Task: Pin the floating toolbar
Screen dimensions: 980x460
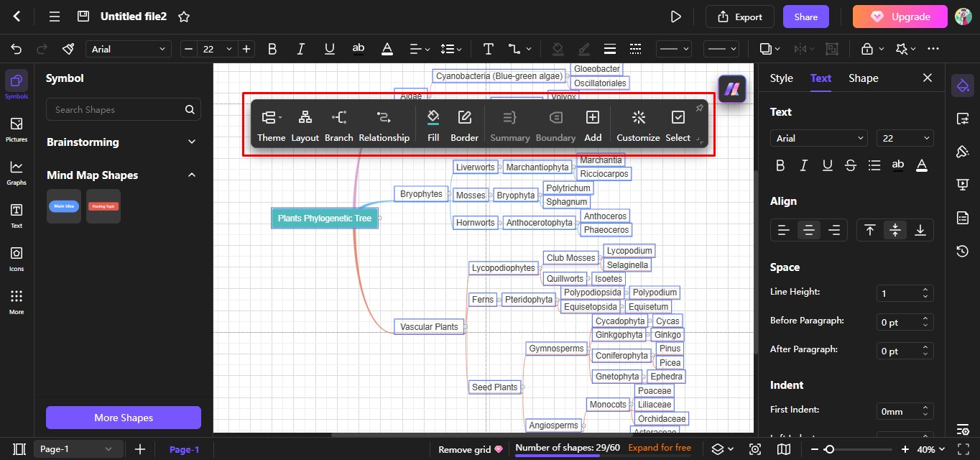Action: pyautogui.click(x=699, y=109)
